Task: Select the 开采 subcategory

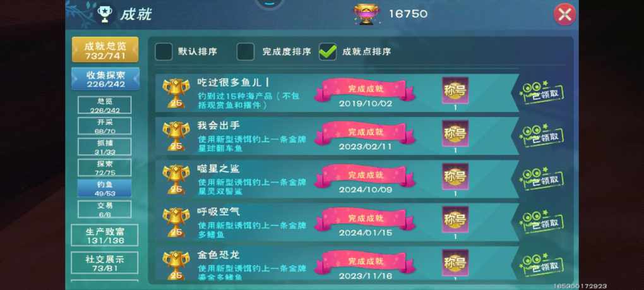Action: (105, 126)
